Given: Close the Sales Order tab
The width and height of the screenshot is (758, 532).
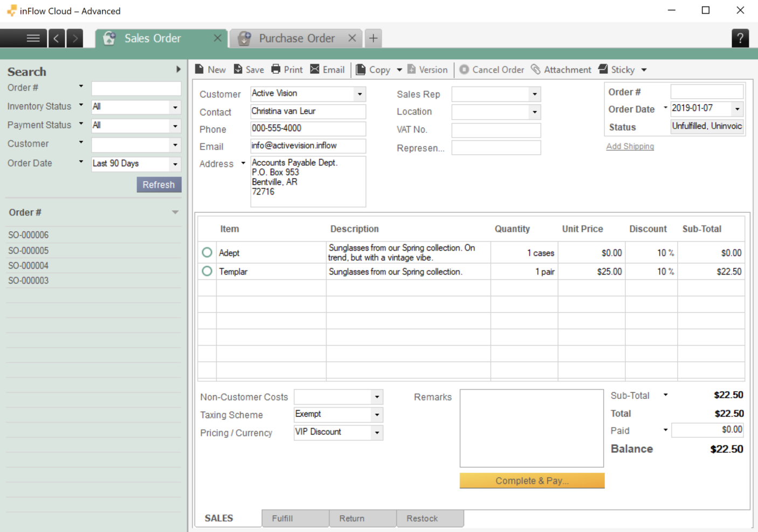Looking at the screenshot, I should click(217, 38).
